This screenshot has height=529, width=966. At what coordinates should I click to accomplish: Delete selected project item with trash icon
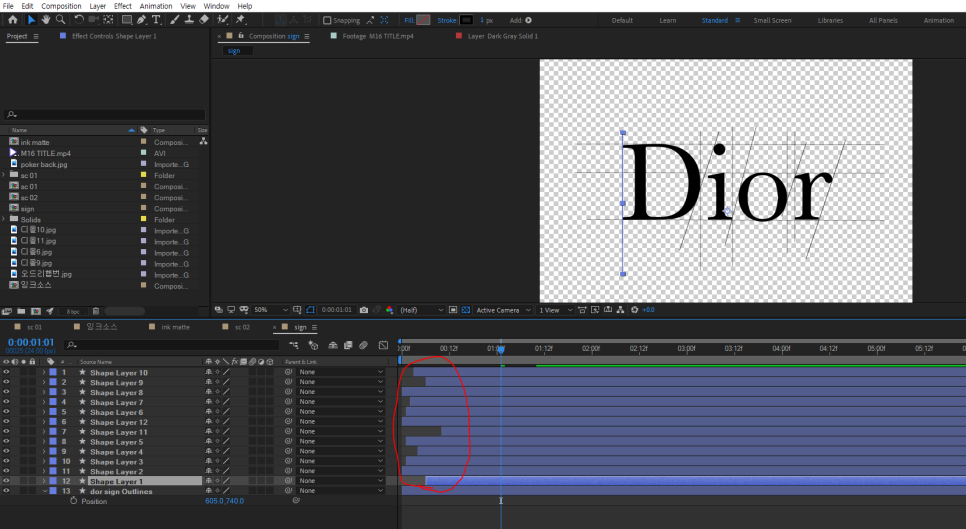[x=95, y=312]
